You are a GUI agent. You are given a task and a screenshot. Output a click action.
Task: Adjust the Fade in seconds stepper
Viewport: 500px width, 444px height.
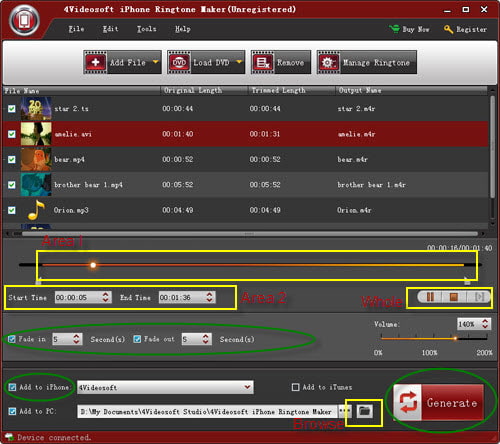tap(76, 339)
